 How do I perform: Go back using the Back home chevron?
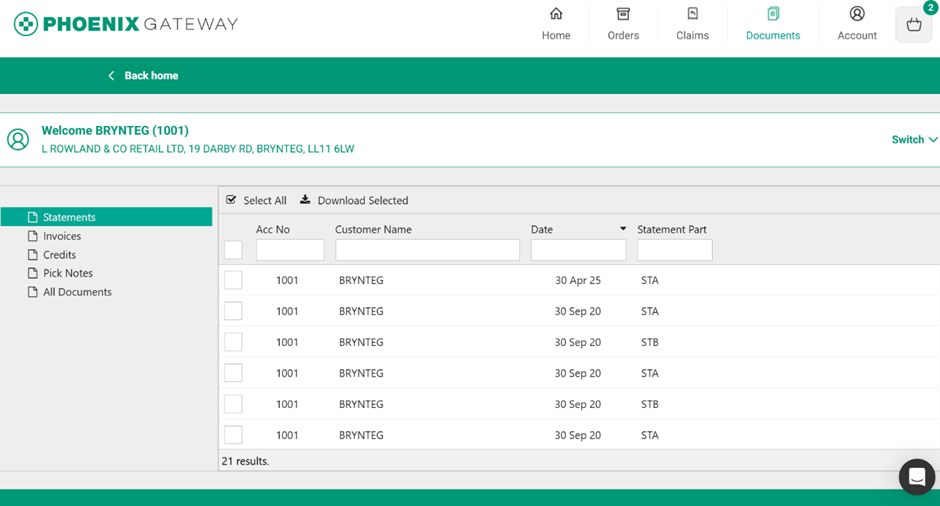(x=111, y=76)
